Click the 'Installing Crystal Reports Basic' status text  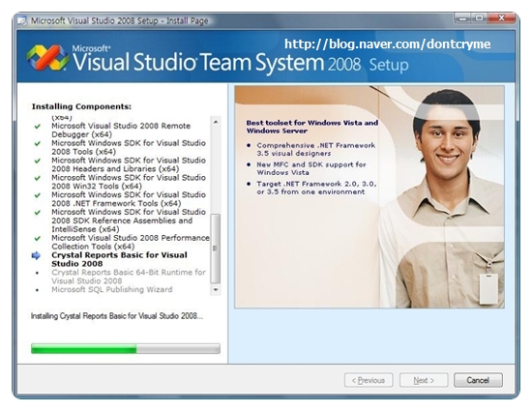[x=117, y=316]
